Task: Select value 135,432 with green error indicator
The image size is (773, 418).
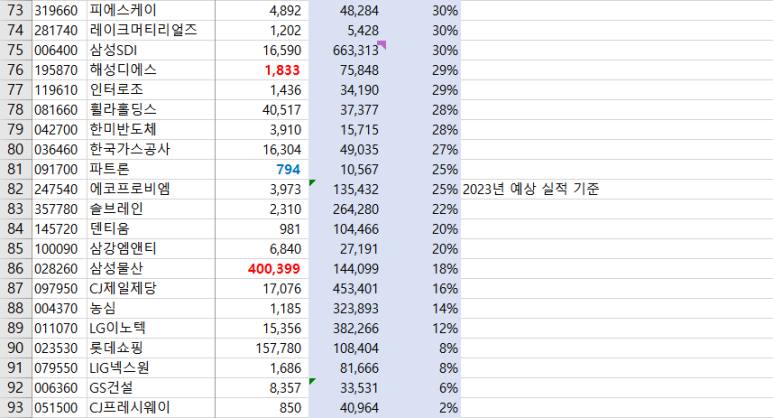Action: pyautogui.click(x=347, y=189)
